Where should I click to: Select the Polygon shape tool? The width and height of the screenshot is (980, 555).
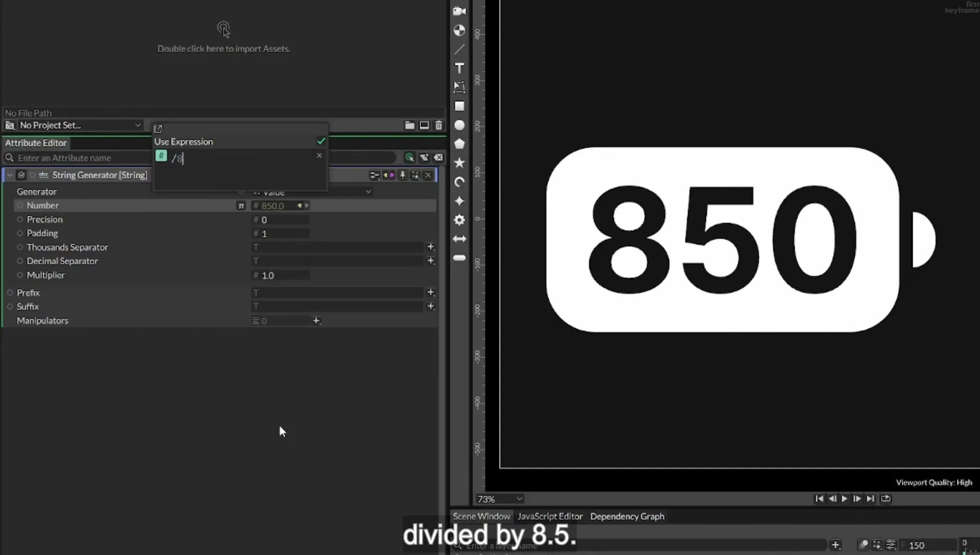pos(459,144)
